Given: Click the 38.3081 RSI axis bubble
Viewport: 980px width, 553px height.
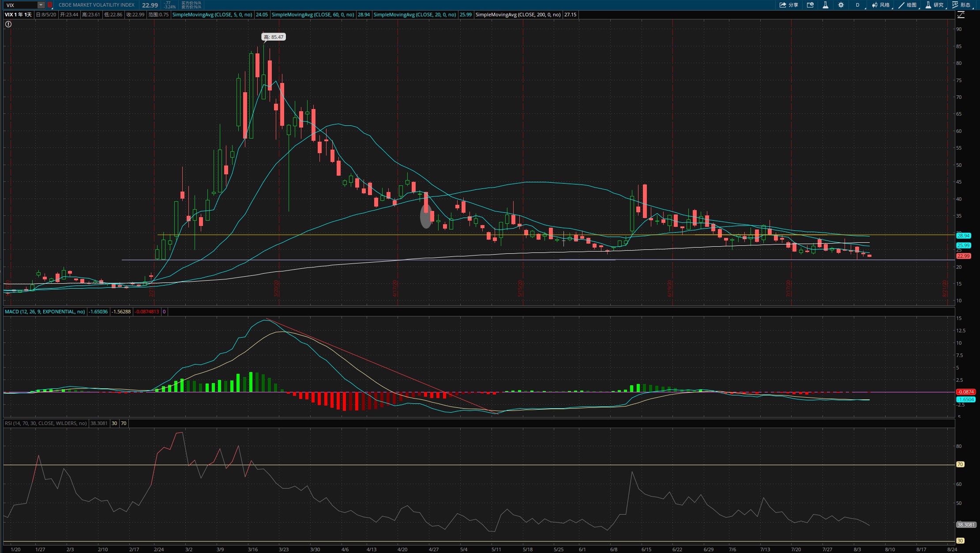Looking at the screenshot, I should coord(965,525).
